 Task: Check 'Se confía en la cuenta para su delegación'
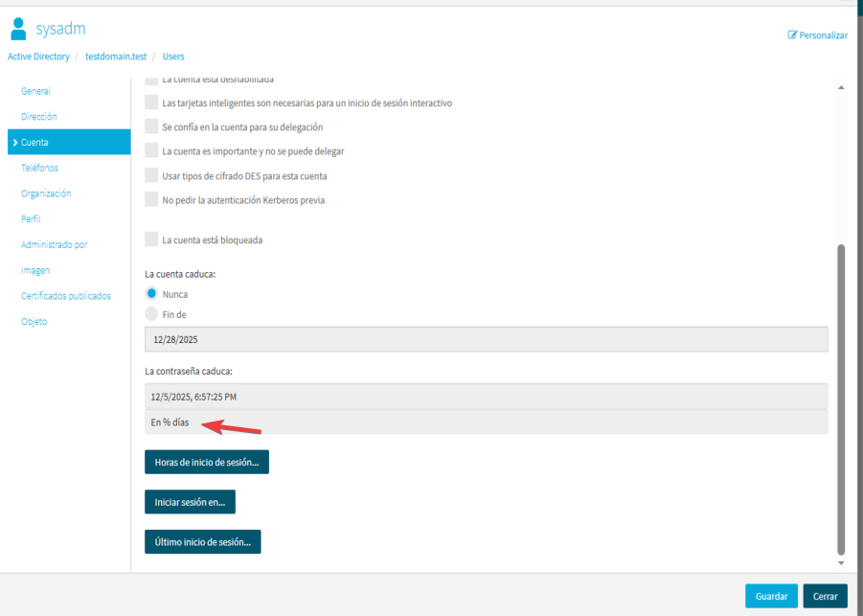pos(150,126)
